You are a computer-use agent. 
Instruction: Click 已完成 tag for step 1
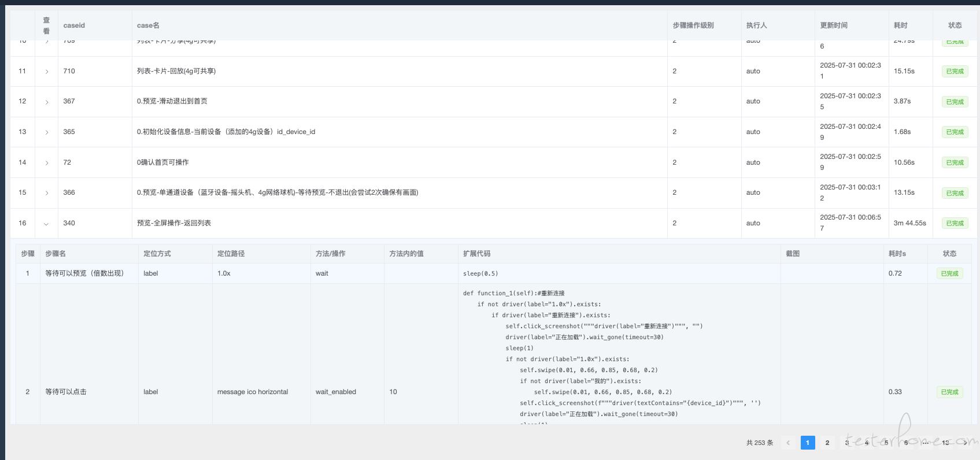pos(949,274)
